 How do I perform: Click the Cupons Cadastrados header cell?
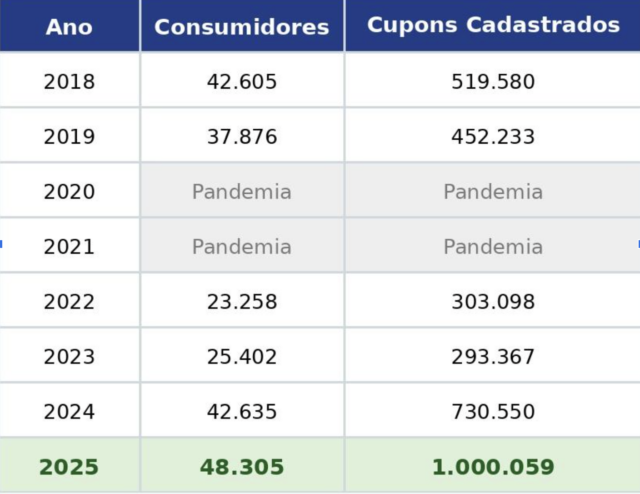(493, 26)
